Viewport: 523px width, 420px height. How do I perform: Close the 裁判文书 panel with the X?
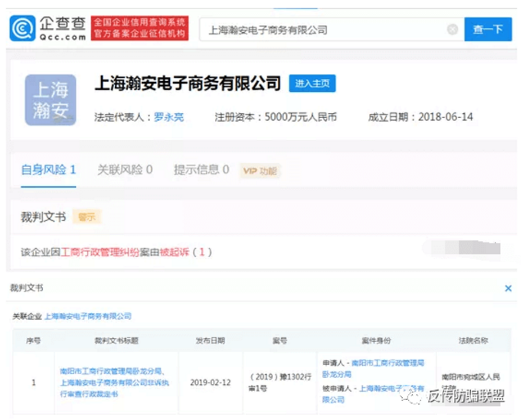[508, 288]
